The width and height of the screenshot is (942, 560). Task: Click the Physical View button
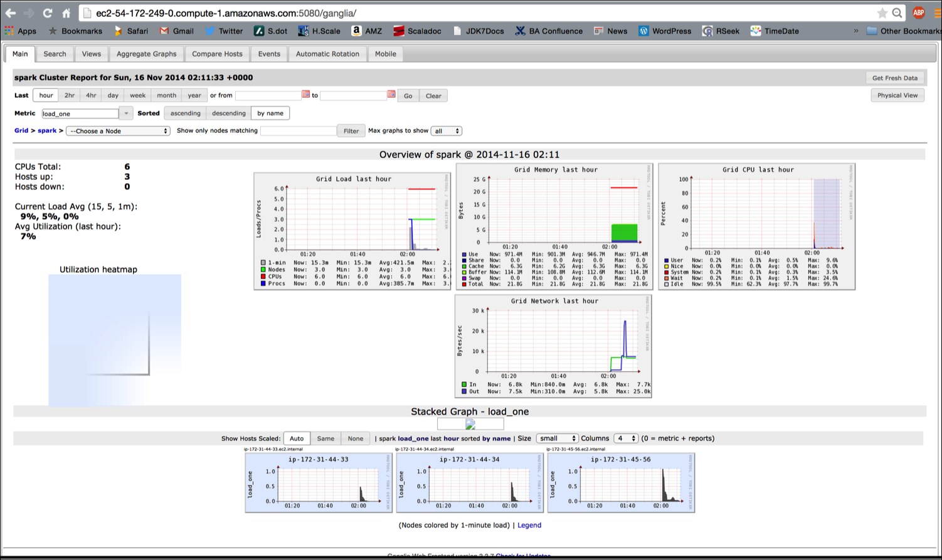coord(897,95)
